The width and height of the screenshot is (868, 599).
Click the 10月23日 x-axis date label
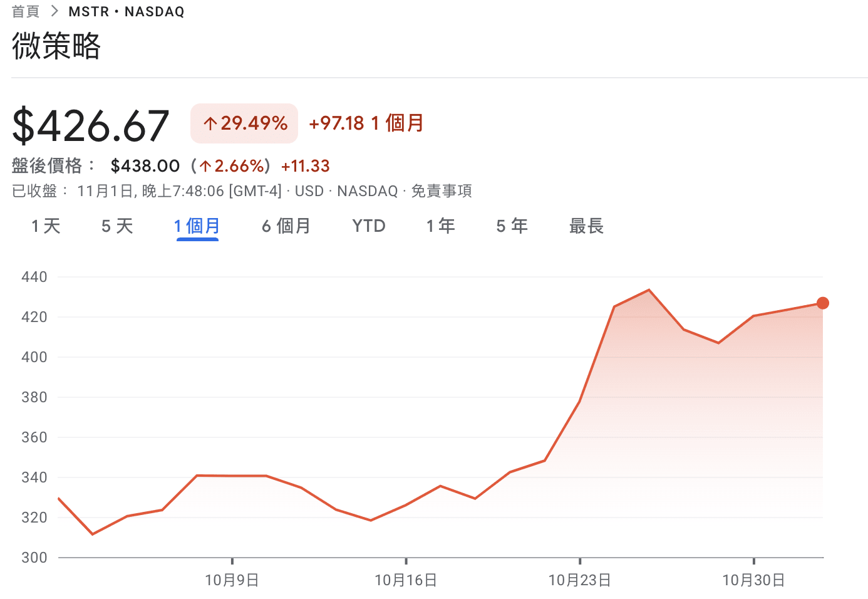[580, 580]
